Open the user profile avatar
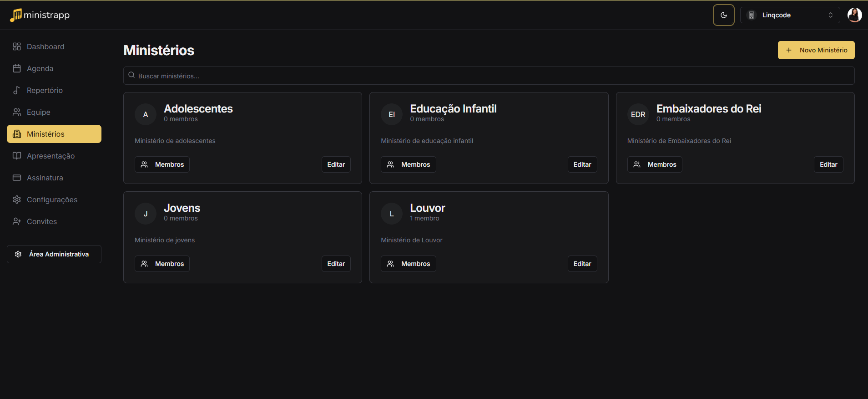868x399 pixels. (854, 15)
